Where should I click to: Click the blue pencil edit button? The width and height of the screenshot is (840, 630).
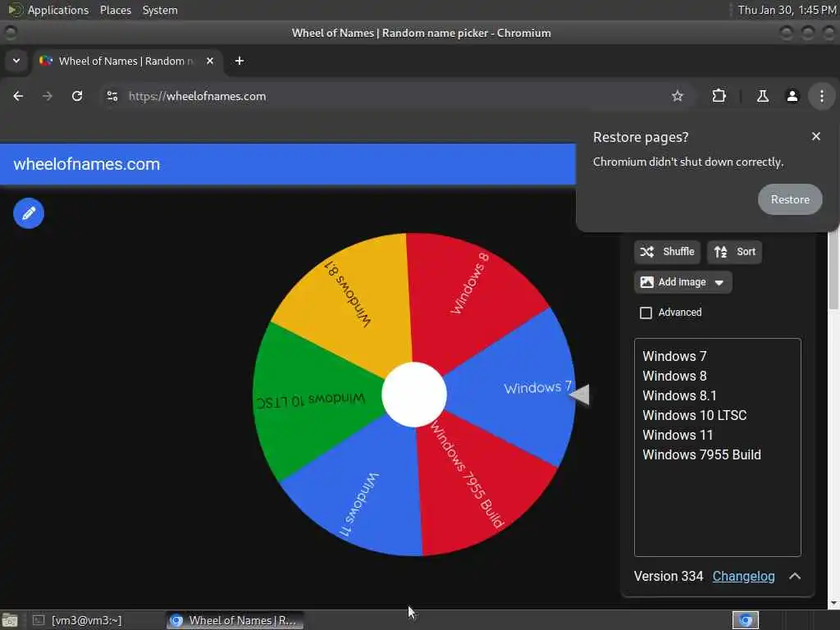pos(29,213)
